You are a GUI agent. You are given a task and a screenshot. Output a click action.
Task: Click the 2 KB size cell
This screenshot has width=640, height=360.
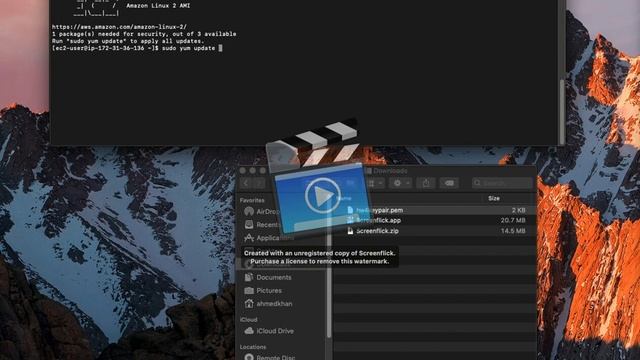518,210
